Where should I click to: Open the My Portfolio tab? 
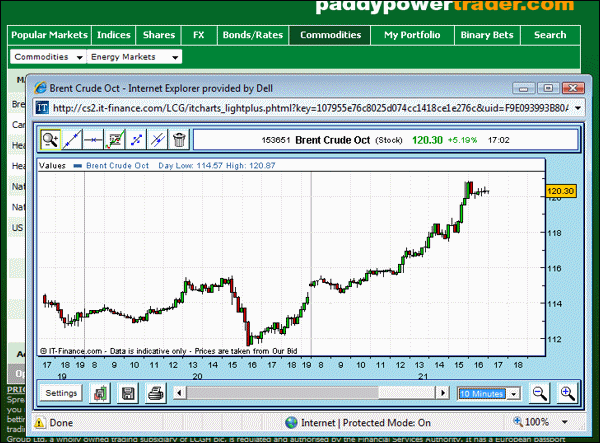[412, 35]
